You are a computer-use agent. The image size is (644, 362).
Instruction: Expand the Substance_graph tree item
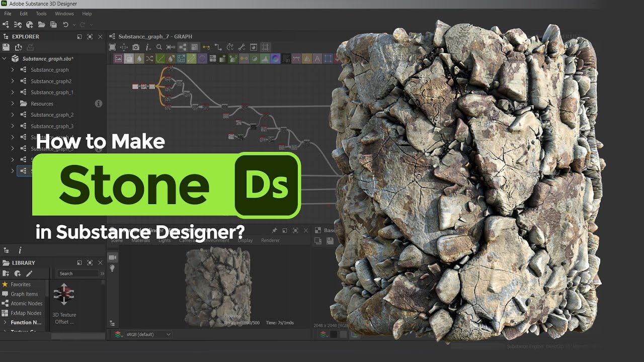click(x=13, y=70)
